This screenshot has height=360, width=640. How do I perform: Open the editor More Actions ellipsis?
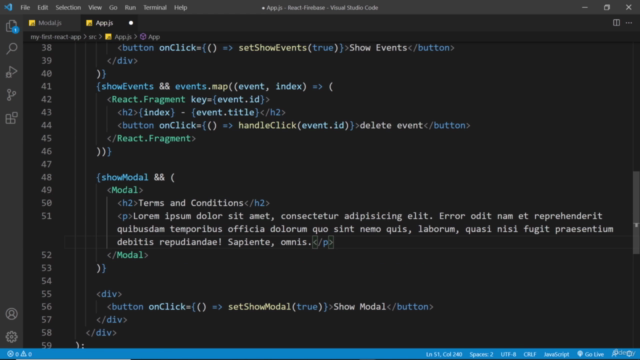tap(629, 23)
